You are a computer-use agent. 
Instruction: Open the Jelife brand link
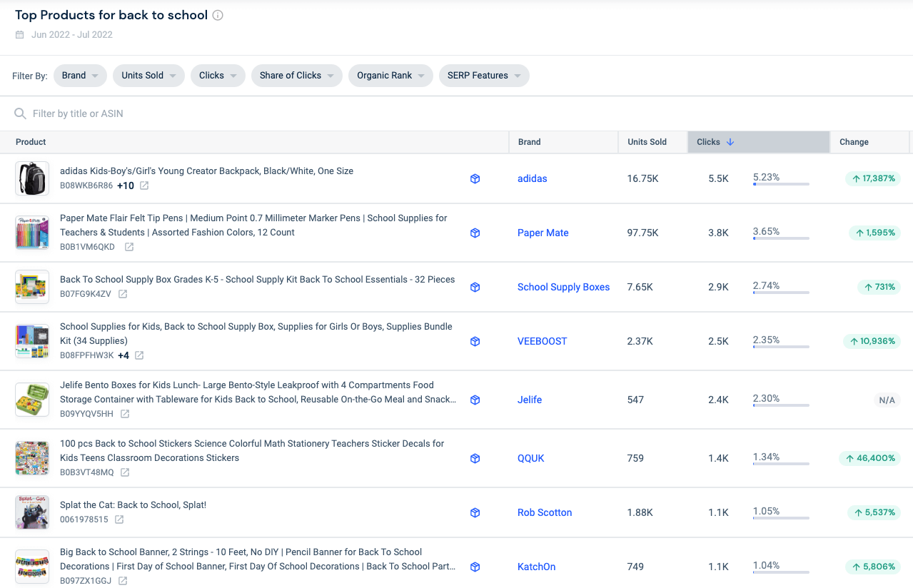coord(530,400)
